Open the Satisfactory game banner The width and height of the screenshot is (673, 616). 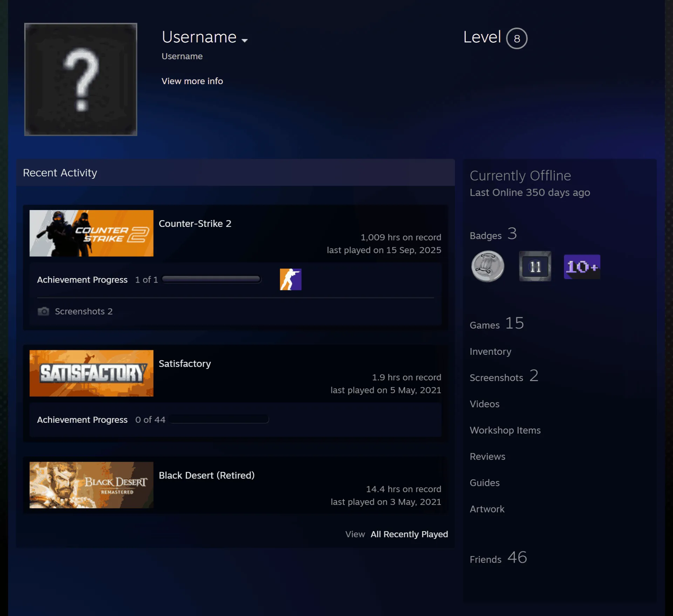coord(91,373)
